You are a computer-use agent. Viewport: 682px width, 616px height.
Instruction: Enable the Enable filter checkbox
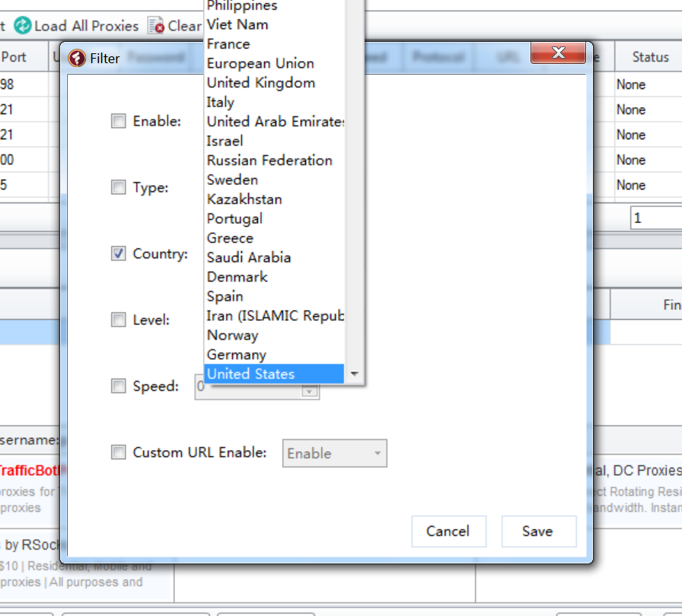pos(119,121)
